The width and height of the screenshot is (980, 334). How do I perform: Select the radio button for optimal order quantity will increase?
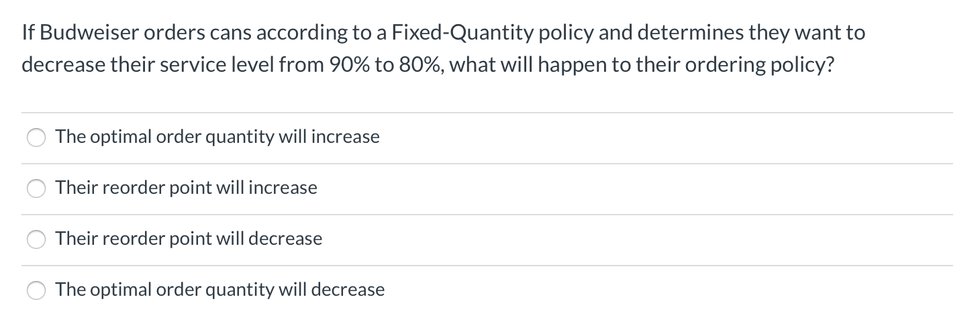point(36,137)
